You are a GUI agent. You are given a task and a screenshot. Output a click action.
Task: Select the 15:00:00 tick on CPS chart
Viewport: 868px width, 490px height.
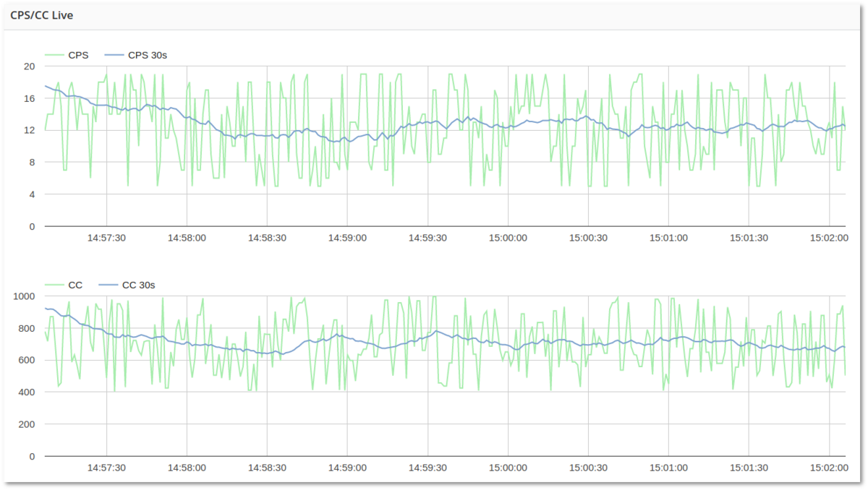tap(506, 237)
